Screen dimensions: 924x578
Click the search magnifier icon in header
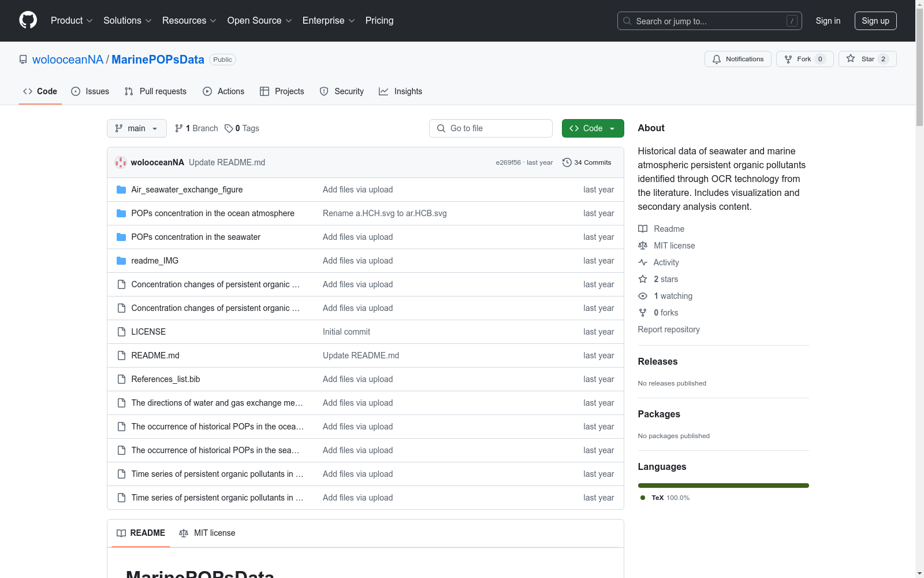click(627, 21)
